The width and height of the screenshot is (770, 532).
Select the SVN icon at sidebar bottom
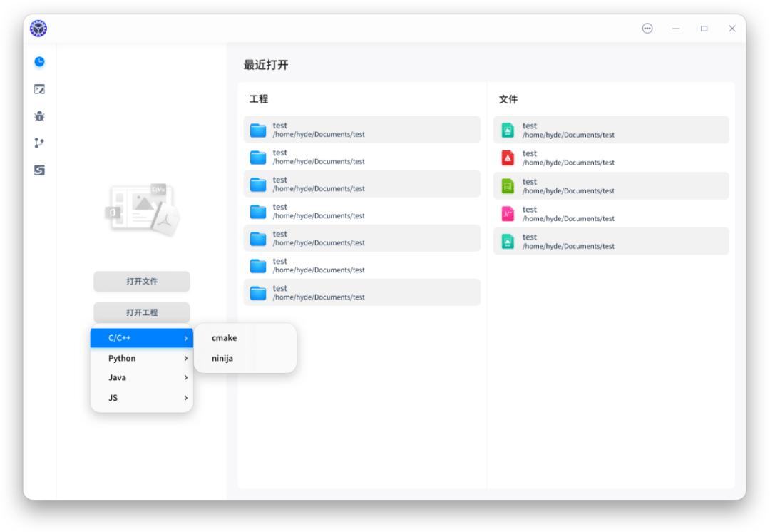(x=39, y=170)
